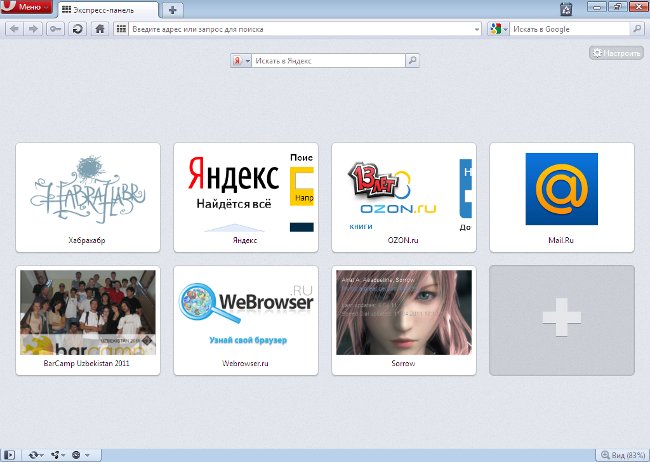Click the Yandex search magnifier button

412,61
